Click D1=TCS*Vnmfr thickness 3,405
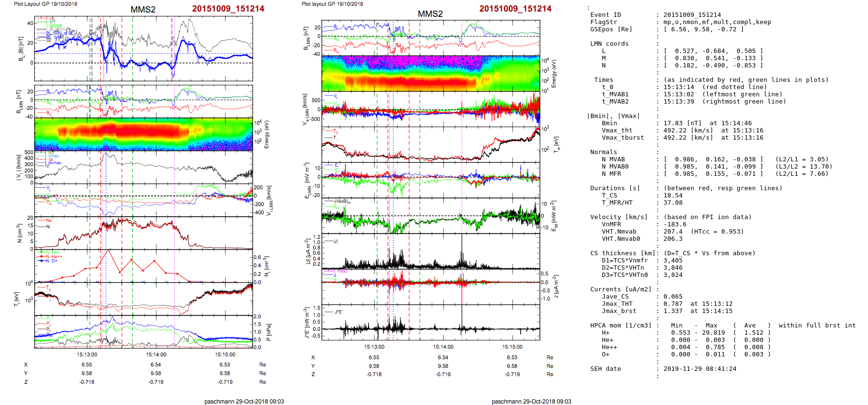 (x=673, y=261)
